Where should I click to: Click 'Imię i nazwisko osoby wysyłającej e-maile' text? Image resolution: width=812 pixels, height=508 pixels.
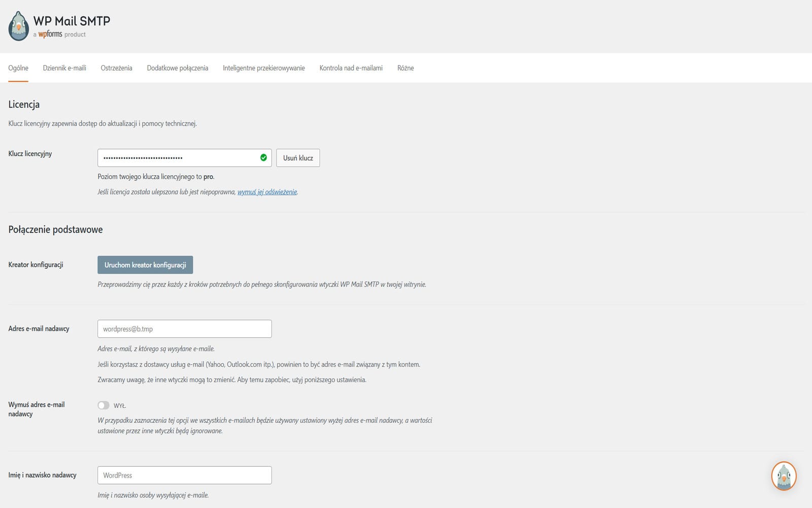153,495
